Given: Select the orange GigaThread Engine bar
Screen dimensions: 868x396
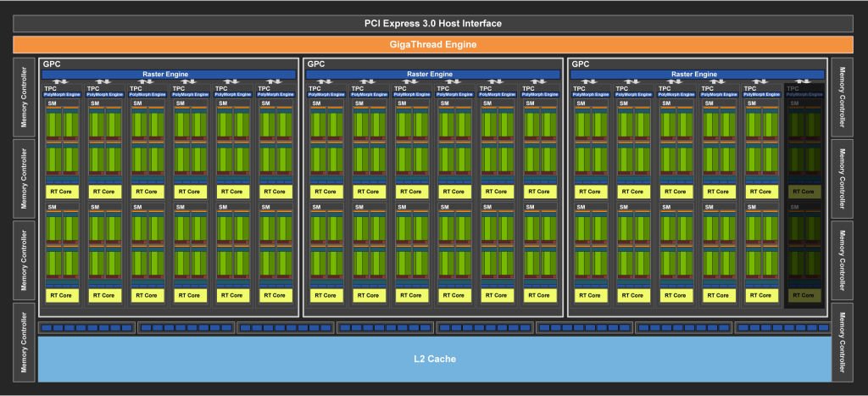Looking at the screenshot, I should (433, 44).
